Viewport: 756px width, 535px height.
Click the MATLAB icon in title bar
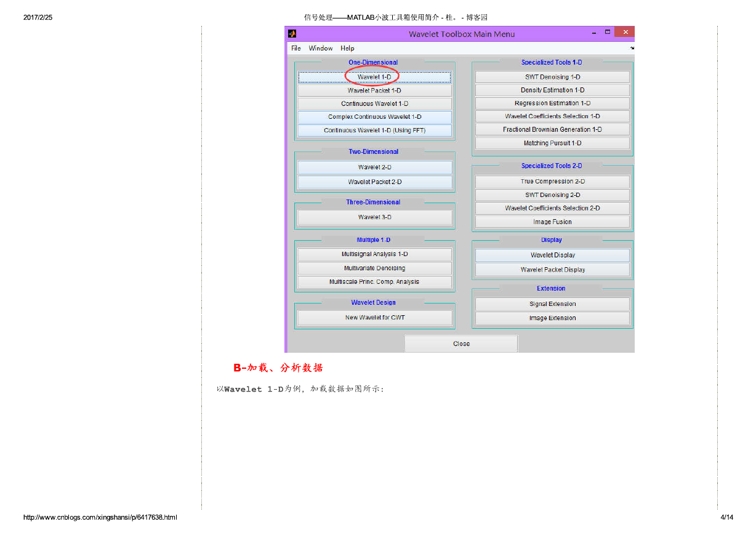click(x=292, y=33)
